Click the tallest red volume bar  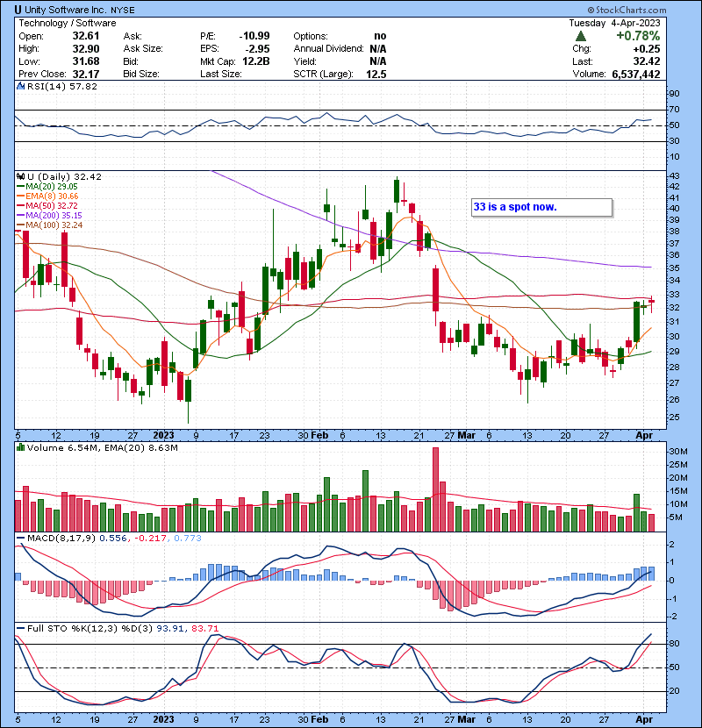point(435,489)
